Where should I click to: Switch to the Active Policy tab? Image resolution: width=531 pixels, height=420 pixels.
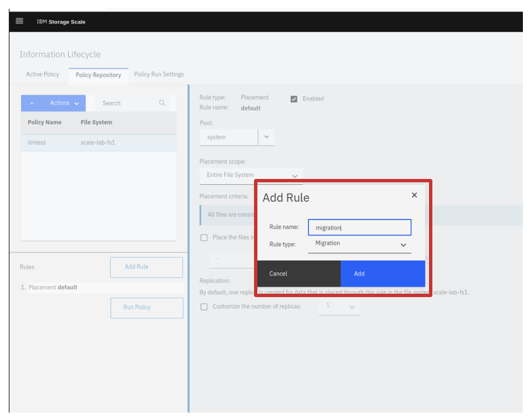[x=43, y=74]
